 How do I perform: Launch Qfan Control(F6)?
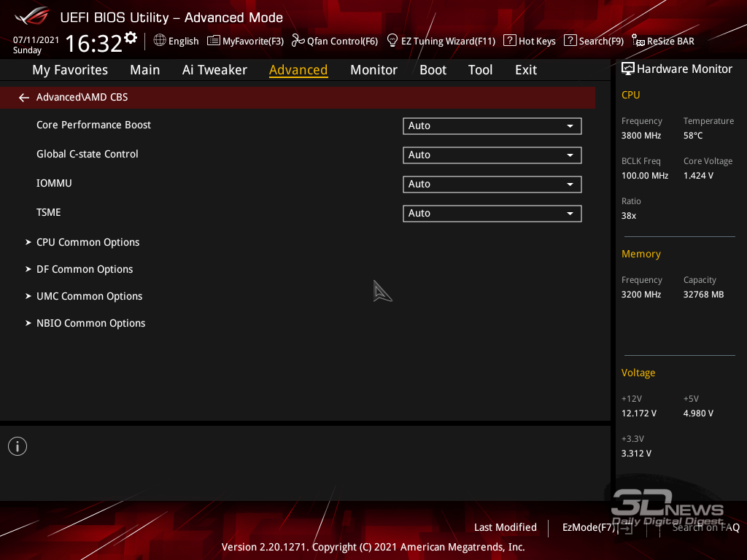(343, 42)
